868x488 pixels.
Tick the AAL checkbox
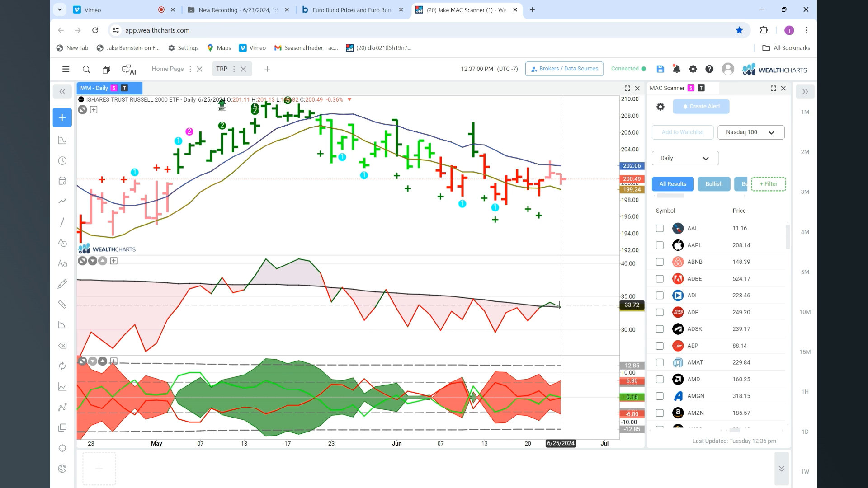(660, 229)
